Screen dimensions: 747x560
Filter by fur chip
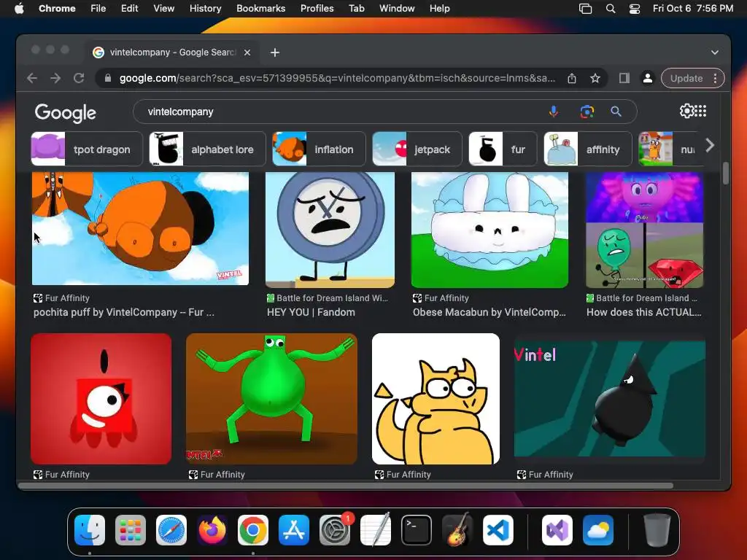coord(503,149)
